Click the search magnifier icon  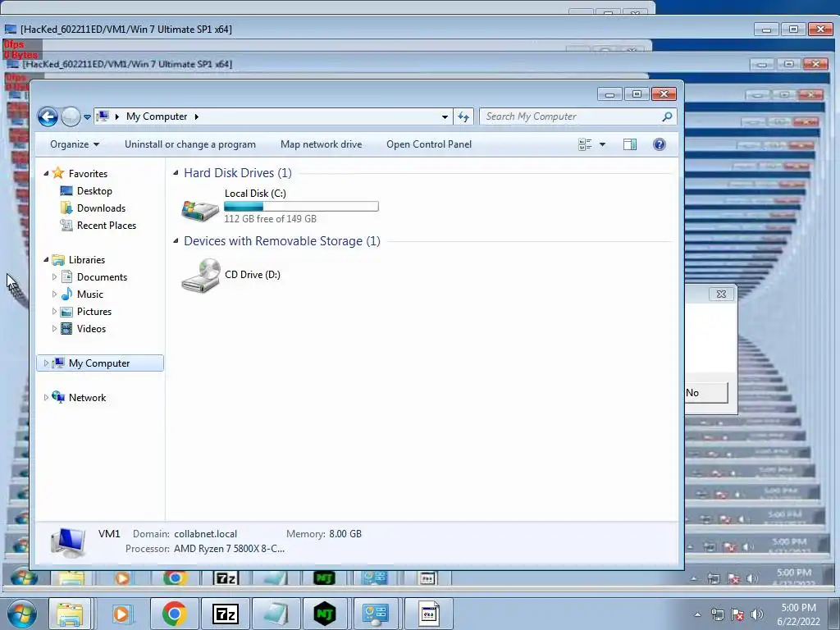coord(667,116)
